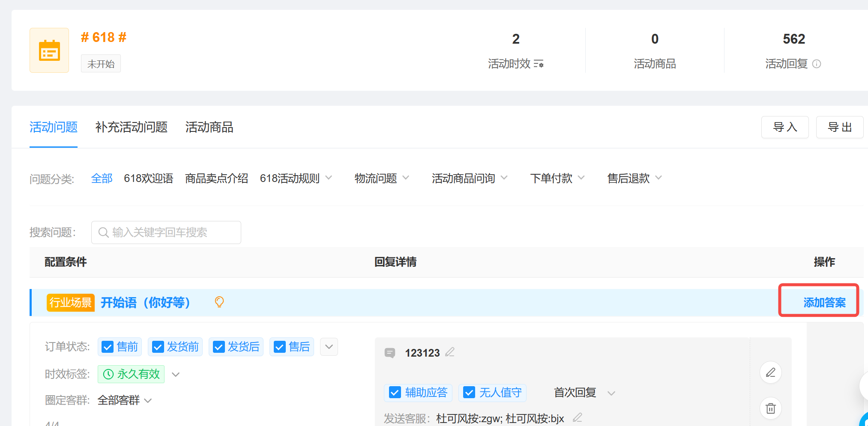Click the 未开始 status tag

point(101,64)
